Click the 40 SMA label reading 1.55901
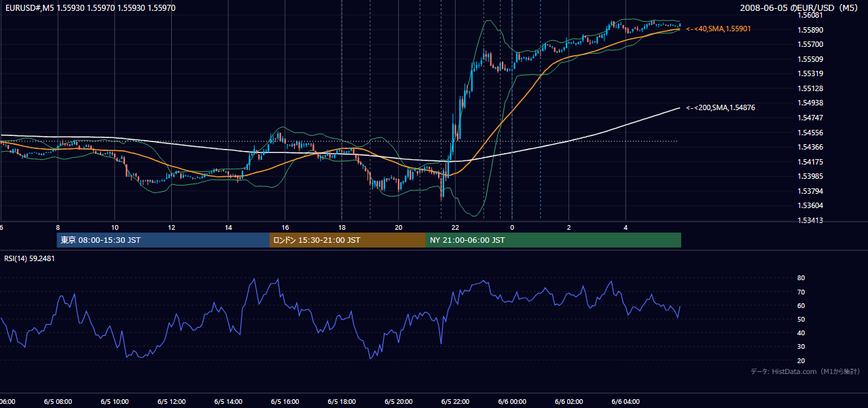 [x=719, y=29]
